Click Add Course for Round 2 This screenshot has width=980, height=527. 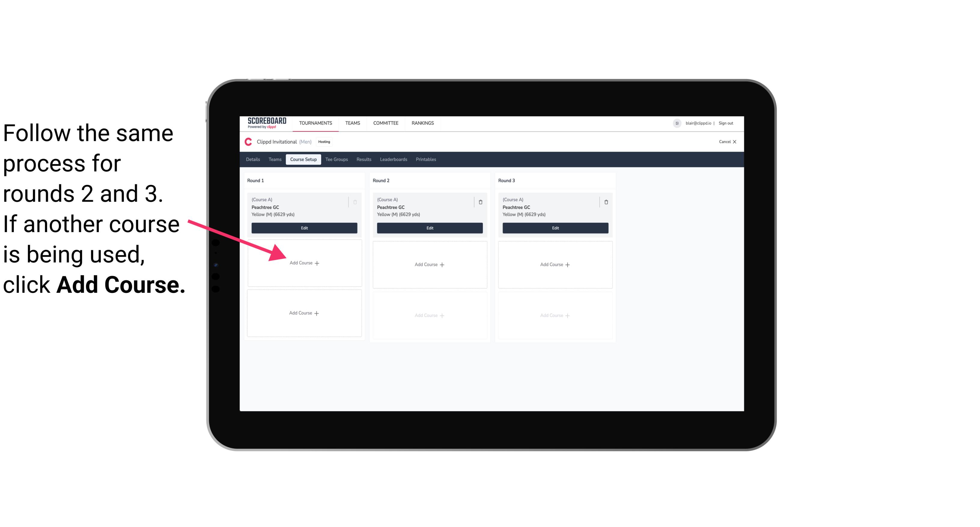tap(428, 264)
